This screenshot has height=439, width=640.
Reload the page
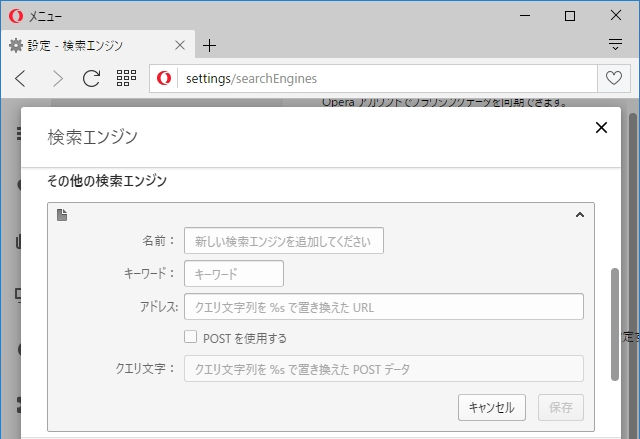(x=91, y=78)
